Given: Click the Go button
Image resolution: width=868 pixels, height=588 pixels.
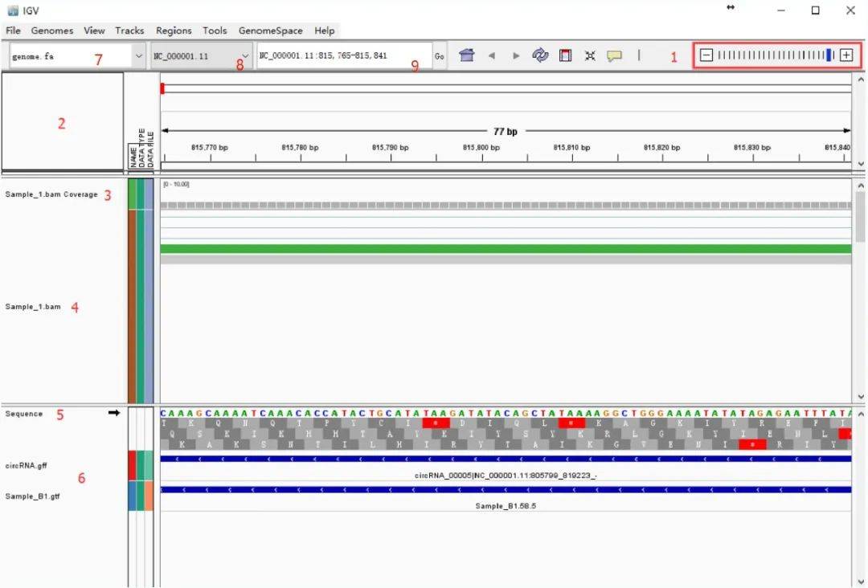Looking at the screenshot, I should pos(440,56).
